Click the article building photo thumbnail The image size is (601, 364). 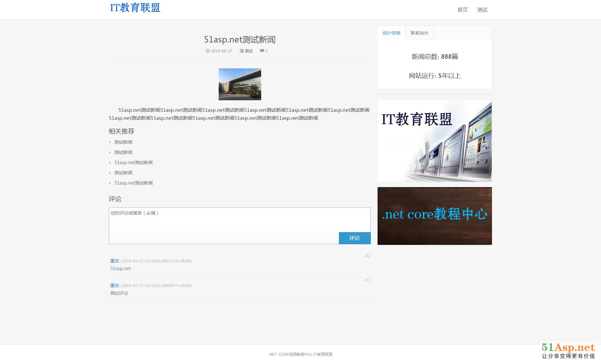click(x=240, y=84)
